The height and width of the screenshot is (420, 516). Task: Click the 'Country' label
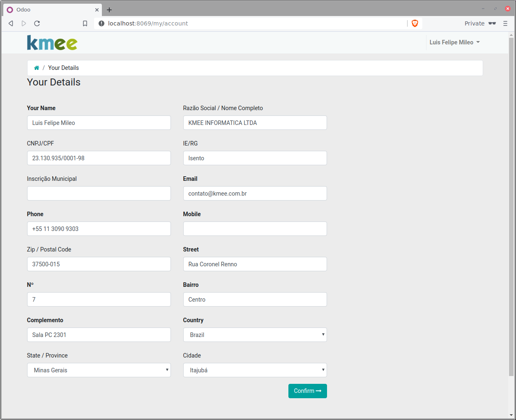pos(193,320)
